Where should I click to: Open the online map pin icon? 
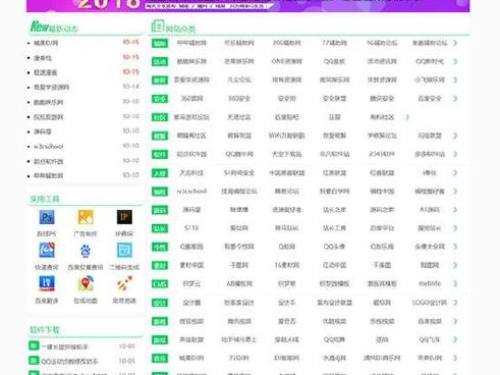coord(85,284)
